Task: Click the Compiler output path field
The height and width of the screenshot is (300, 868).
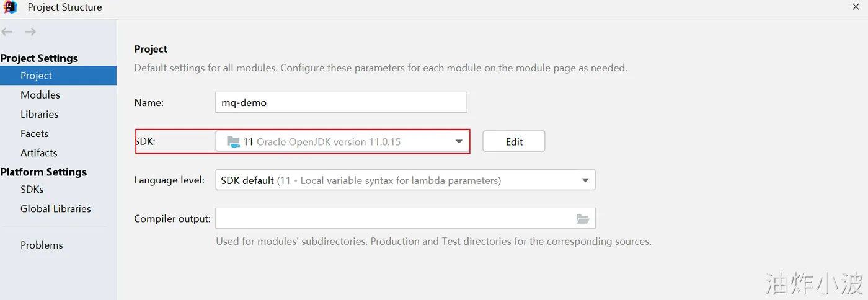Action: (x=394, y=218)
